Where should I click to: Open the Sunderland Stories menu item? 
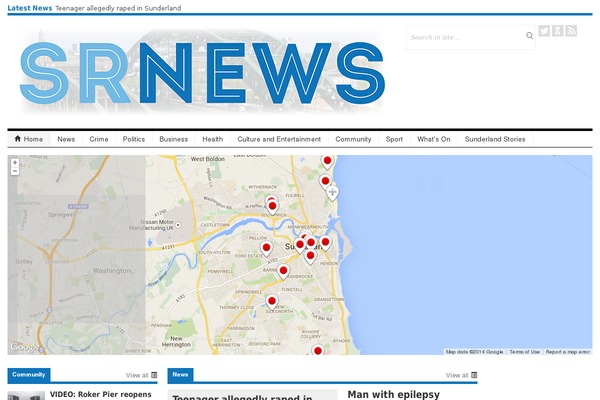click(x=495, y=139)
